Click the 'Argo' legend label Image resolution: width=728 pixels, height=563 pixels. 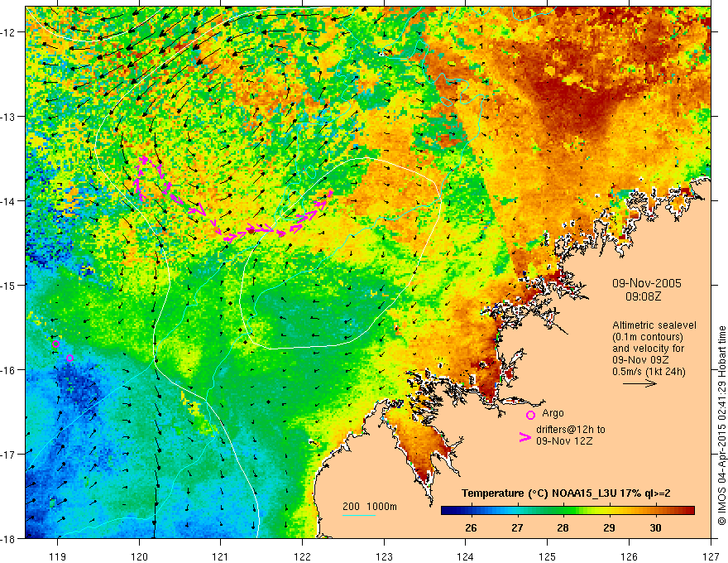(x=553, y=413)
